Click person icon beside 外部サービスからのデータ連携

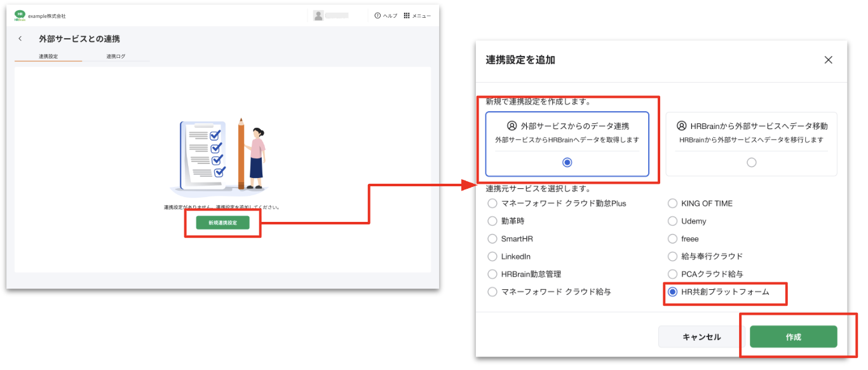[512, 126]
